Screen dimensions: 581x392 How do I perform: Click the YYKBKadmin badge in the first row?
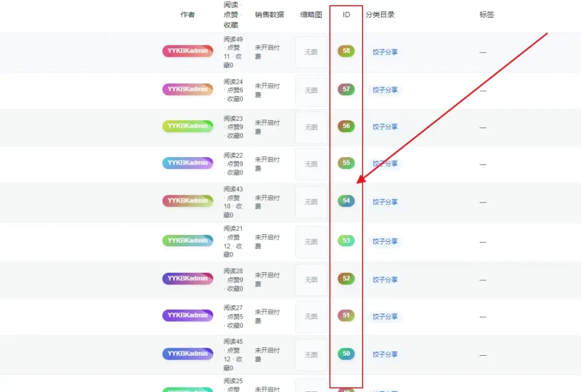(188, 50)
